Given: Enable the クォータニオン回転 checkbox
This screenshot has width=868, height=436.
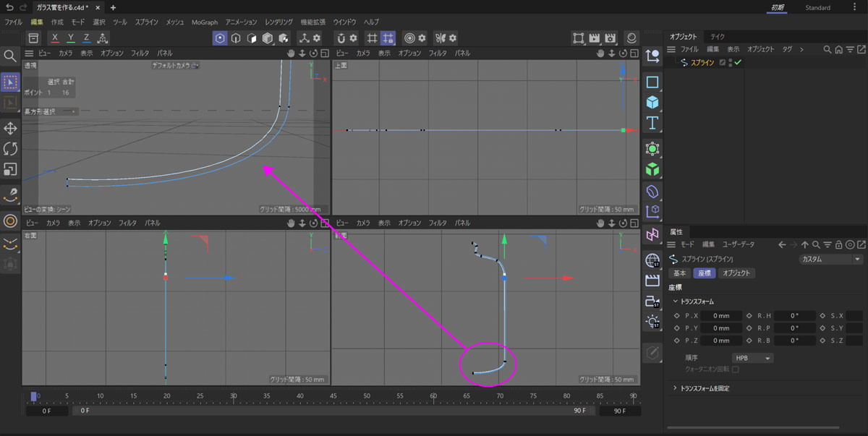Looking at the screenshot, I should pyautogui.click(x=736, y=369).
